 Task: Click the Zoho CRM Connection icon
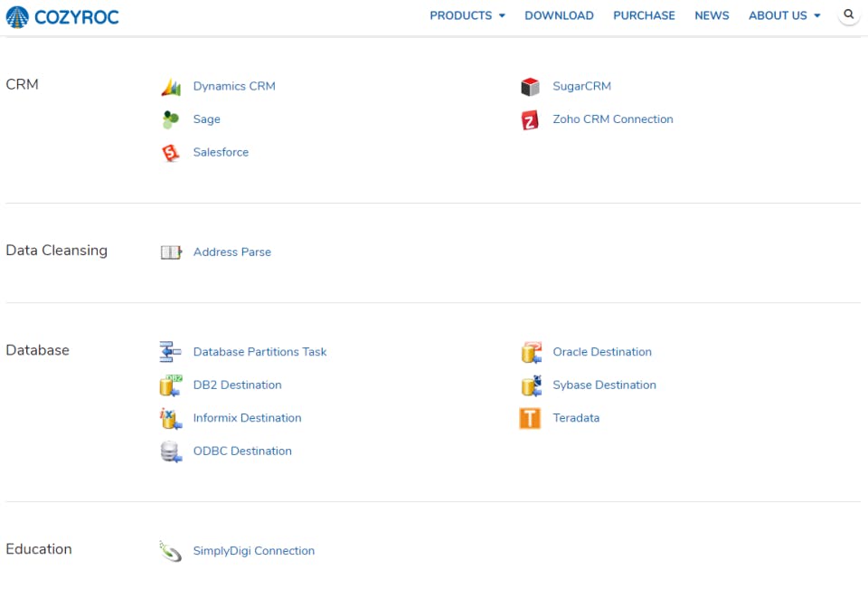tap(530, 119)
